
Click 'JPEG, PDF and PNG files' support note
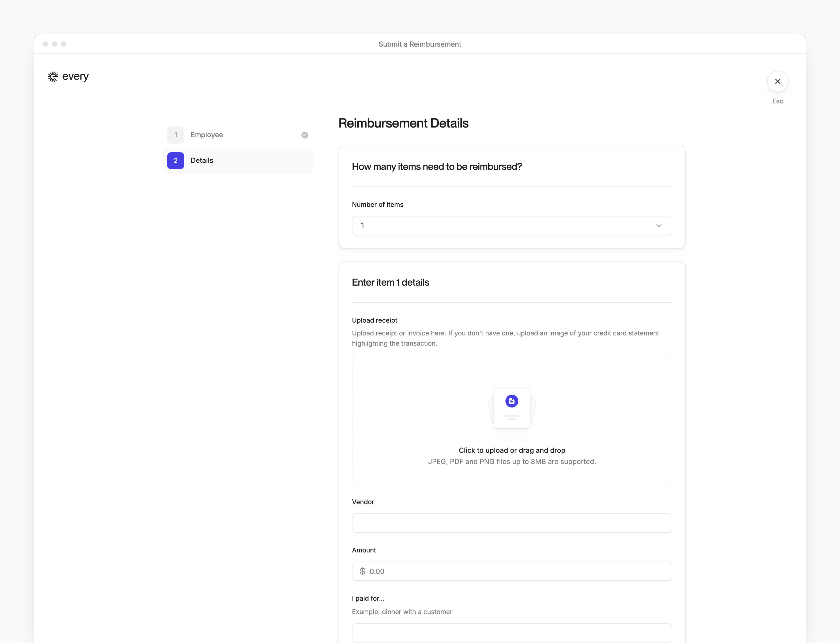click(512, 462)
